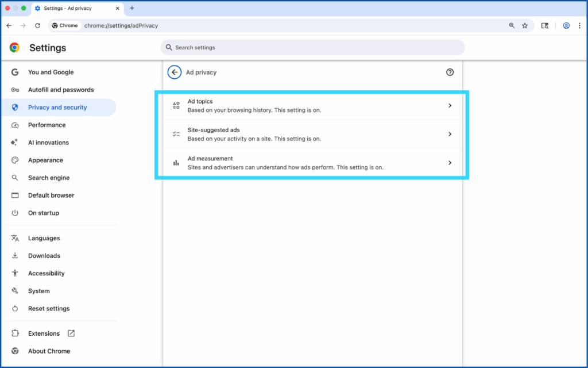The width and height of the screenshot is (588, 368).
Task: Open AI innovations settings
Action: click(48, 143)
